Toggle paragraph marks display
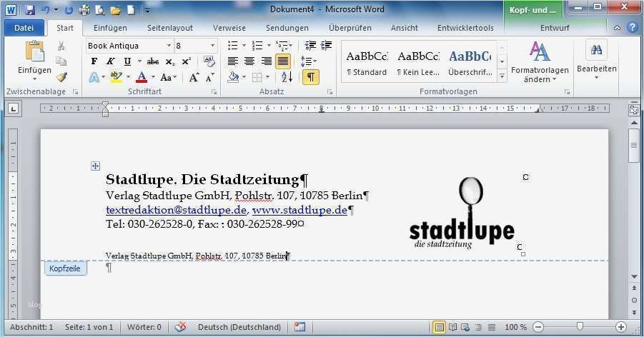This screenshot has height=337, width=644. 311,77
